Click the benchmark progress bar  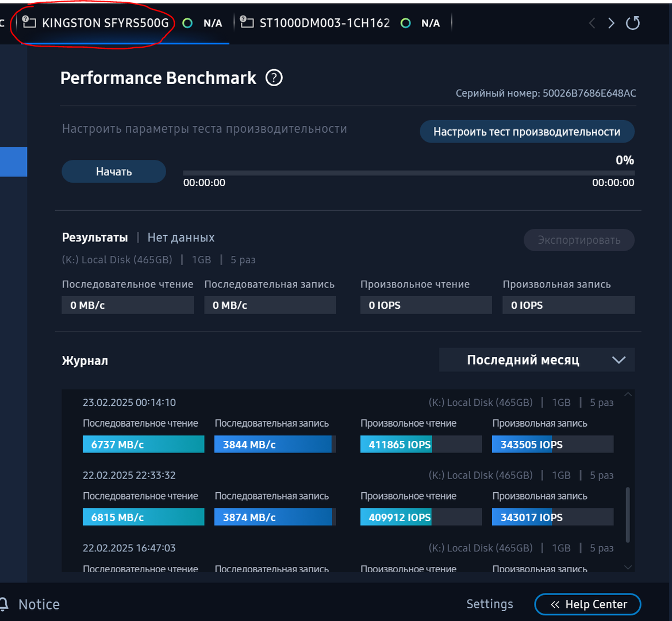408,172
